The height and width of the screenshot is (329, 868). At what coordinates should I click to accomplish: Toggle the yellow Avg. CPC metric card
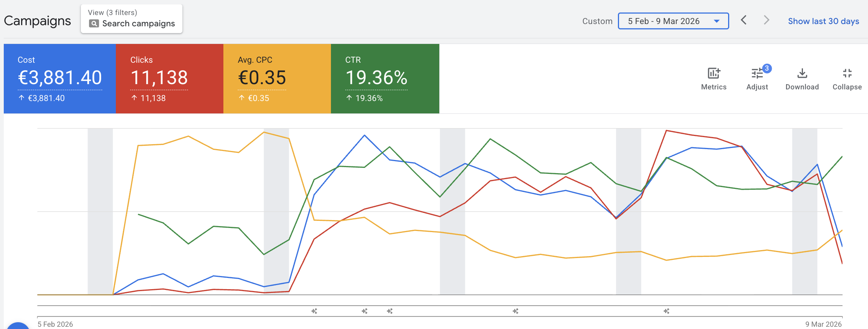(x=277, y=78)
